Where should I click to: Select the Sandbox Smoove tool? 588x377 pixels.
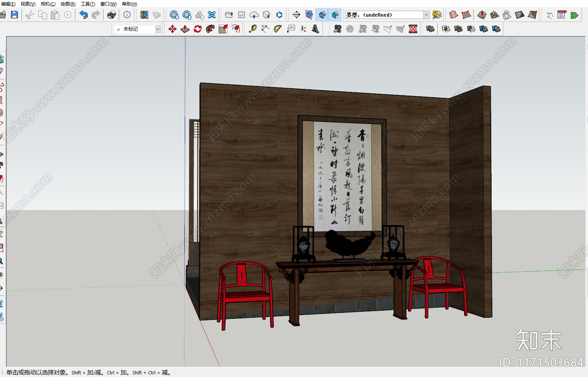tap(482, 15)
